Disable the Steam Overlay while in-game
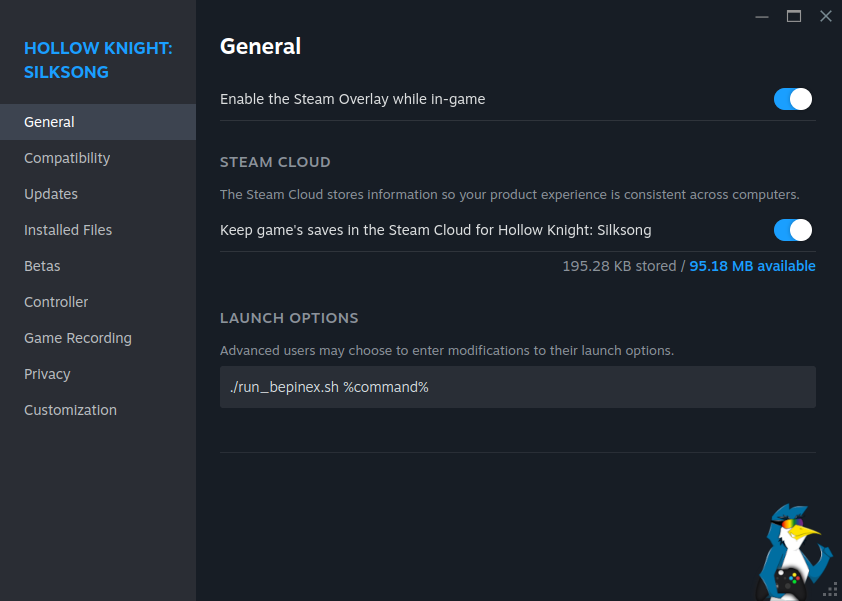This screenshot has height=601, width=842. 792,99
